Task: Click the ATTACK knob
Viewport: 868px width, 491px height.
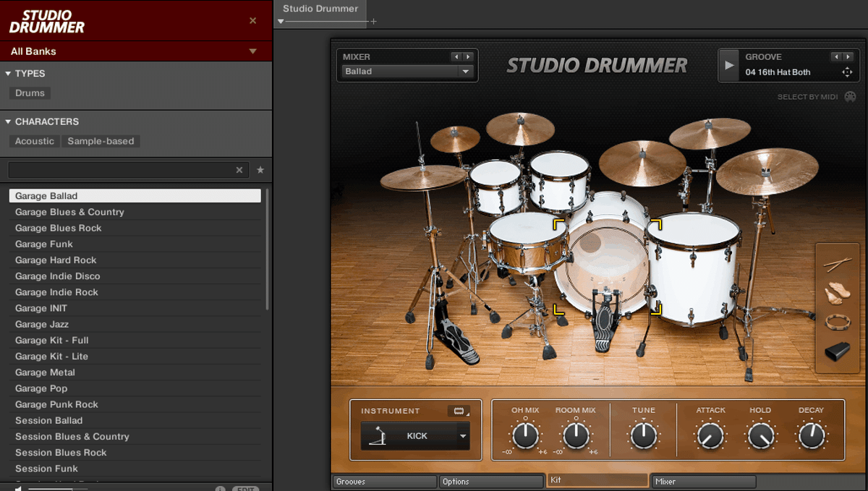Action: point(710,436)
